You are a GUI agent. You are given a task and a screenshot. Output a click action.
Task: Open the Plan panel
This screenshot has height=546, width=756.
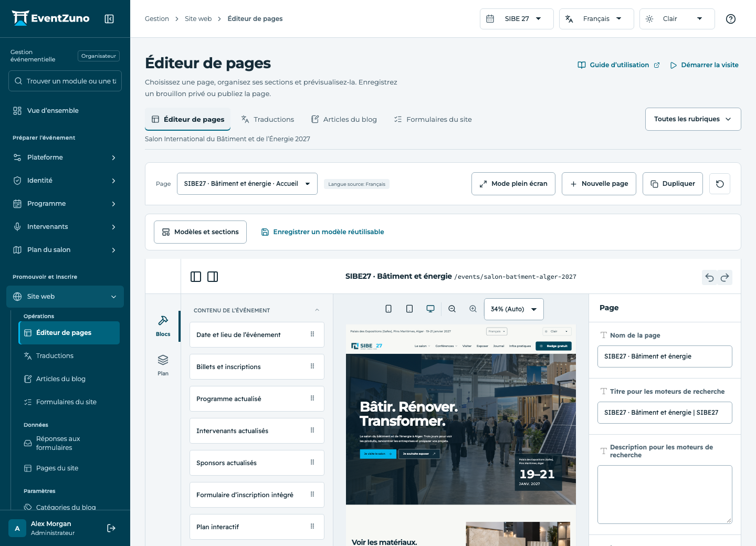tap(163, 365)
